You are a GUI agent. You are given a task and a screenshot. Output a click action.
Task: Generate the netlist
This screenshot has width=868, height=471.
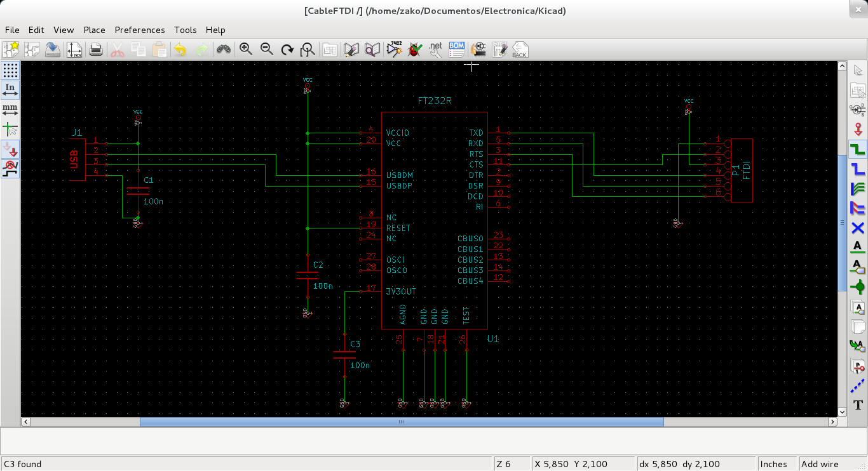coord(436,49)
